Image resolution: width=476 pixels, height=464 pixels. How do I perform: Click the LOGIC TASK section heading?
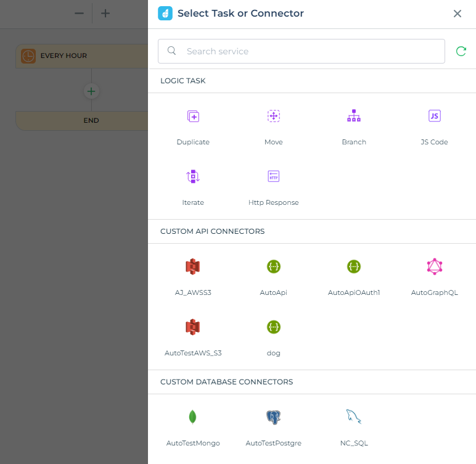coord(183,81)
